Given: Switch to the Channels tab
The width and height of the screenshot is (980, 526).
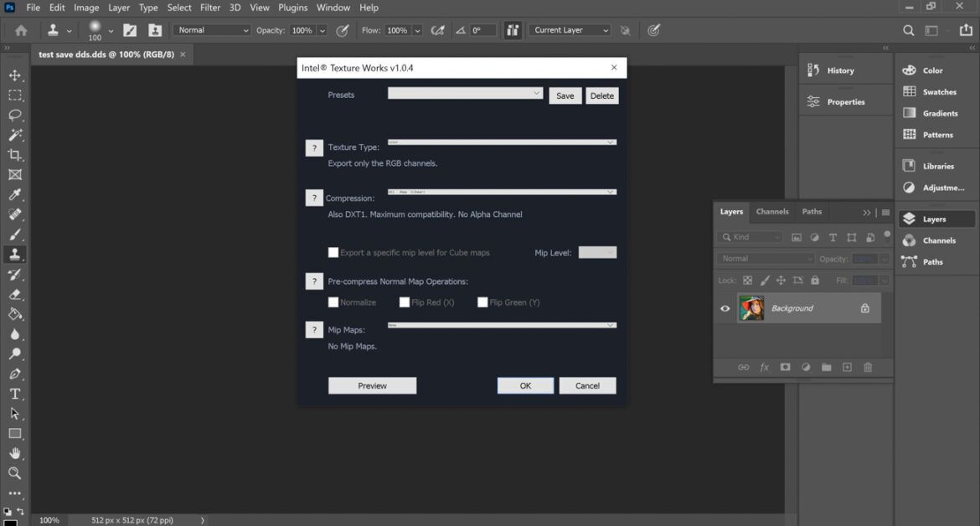Looking at the screenshot, I should pyautogui.click(x=771, y=212).
